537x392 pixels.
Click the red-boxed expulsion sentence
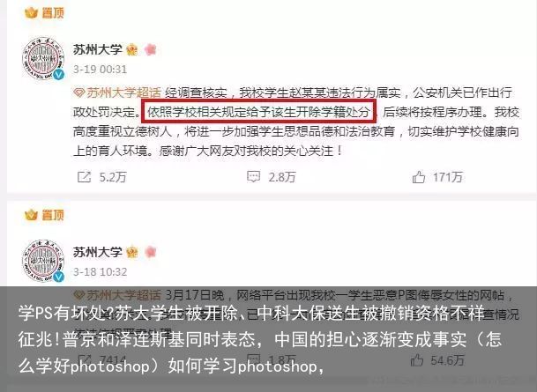point(259,112)
